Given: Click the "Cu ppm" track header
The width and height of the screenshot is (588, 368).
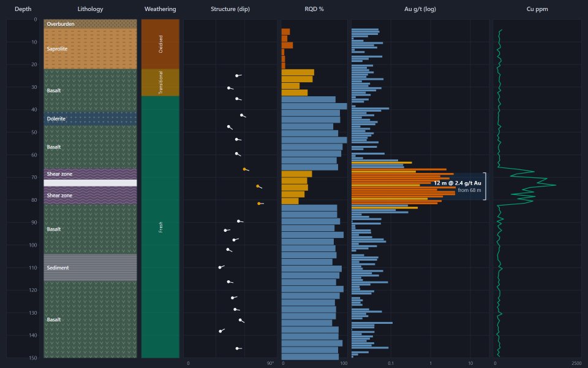Looking at the screenshot, I should (x=537, y=9).
